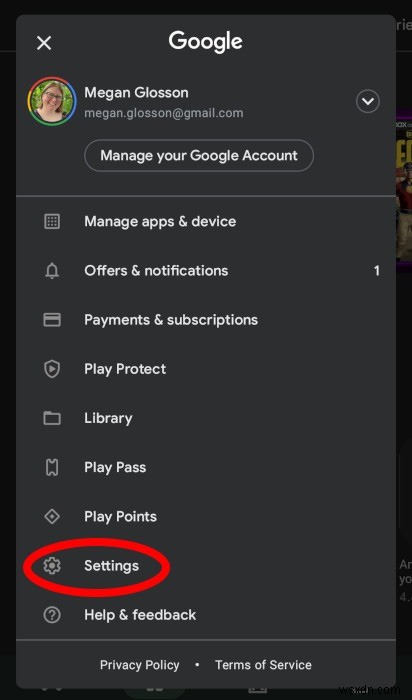This screenshot has height=700, width=412.
Task: Tap the Offers & notifications bell icon
Action: [52, 271]
